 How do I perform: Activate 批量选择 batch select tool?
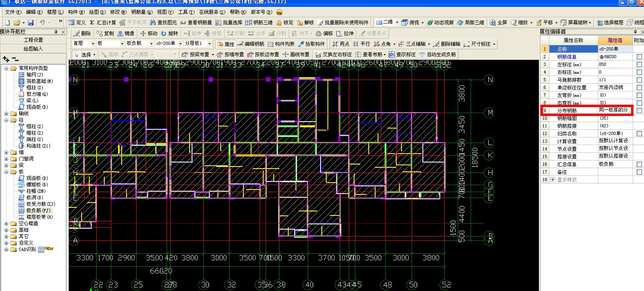(229, 23)
